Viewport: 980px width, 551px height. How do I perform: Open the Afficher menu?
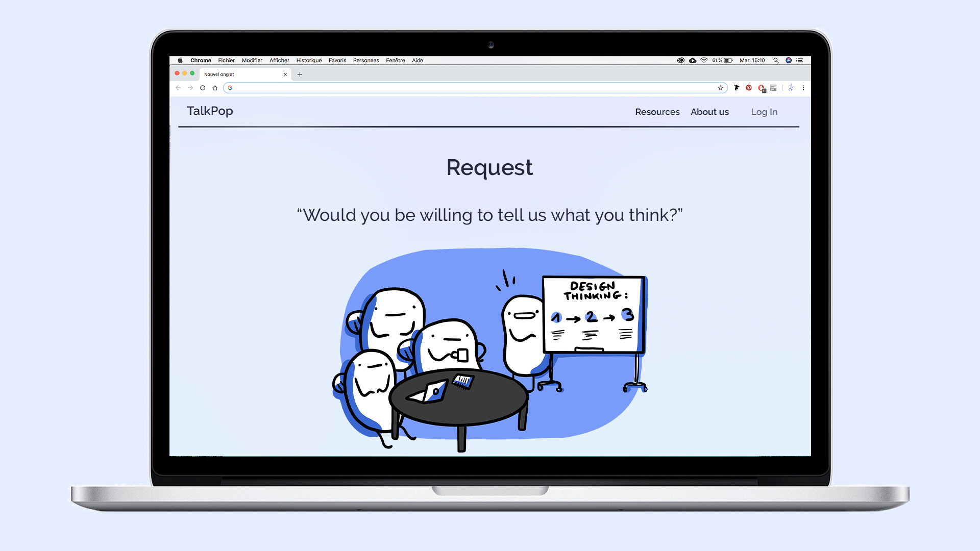pos(279,60)
